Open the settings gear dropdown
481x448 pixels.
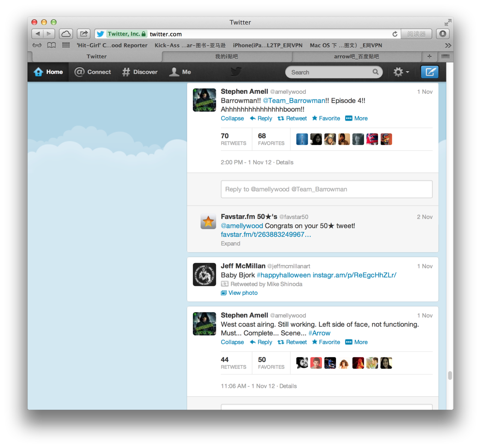[x=401, y=72]
